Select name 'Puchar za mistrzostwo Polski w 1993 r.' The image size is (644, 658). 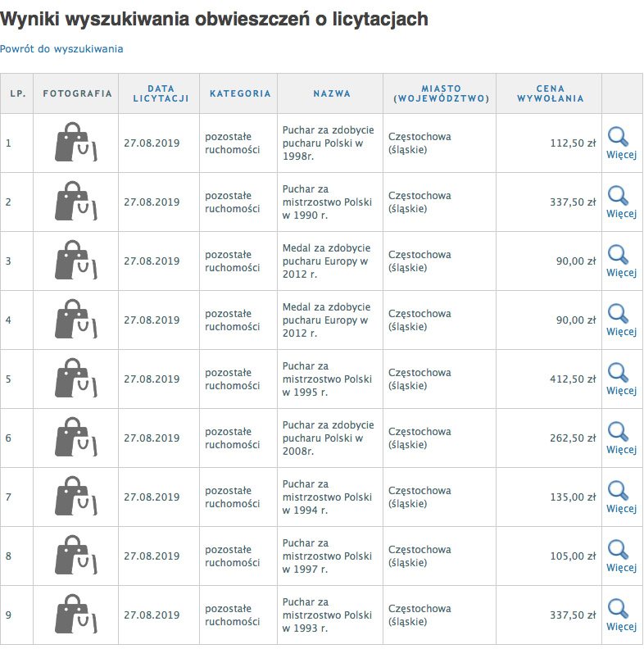pos(327,615)
